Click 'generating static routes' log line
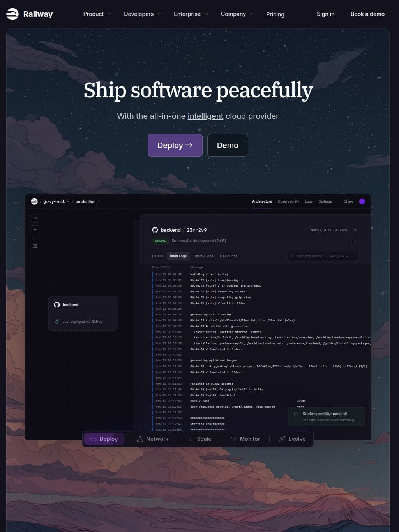The width and height of the screenshot is (399, 532). (x=211, y=315)
